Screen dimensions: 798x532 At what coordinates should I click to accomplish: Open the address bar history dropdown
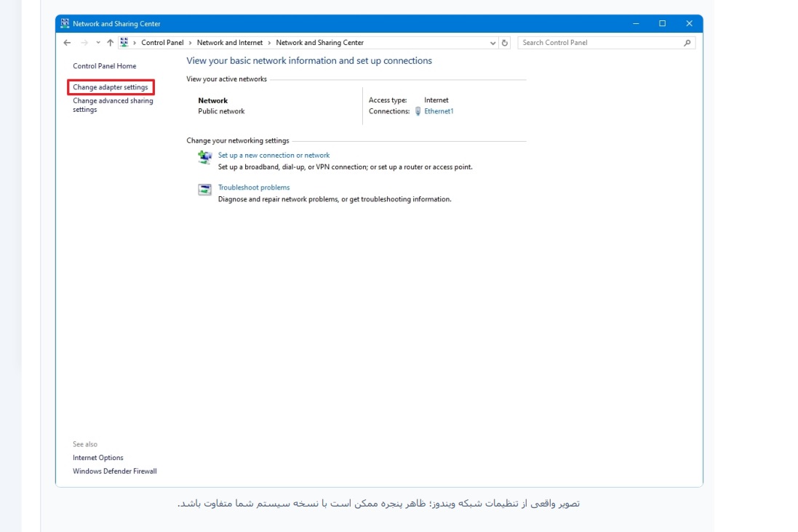coord(492,43)
